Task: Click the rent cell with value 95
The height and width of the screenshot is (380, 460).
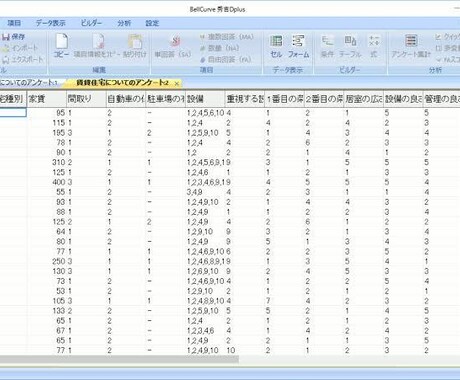Action: 47,113
